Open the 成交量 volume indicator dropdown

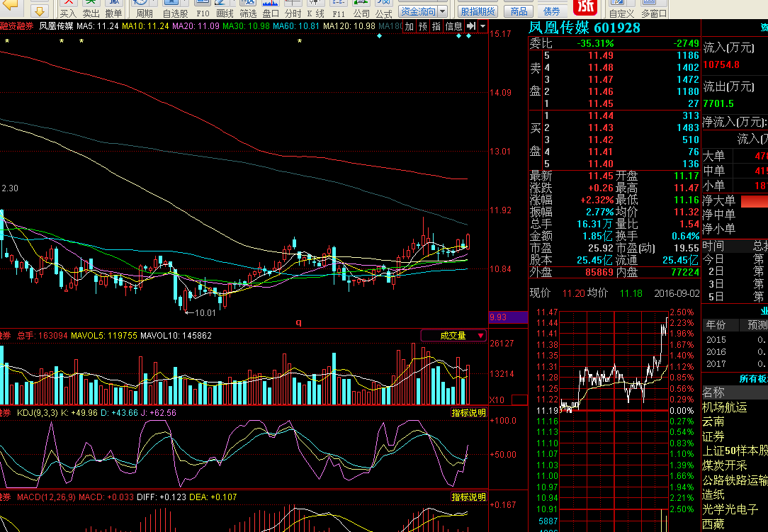pyautogui.click(x=453, y=336)
